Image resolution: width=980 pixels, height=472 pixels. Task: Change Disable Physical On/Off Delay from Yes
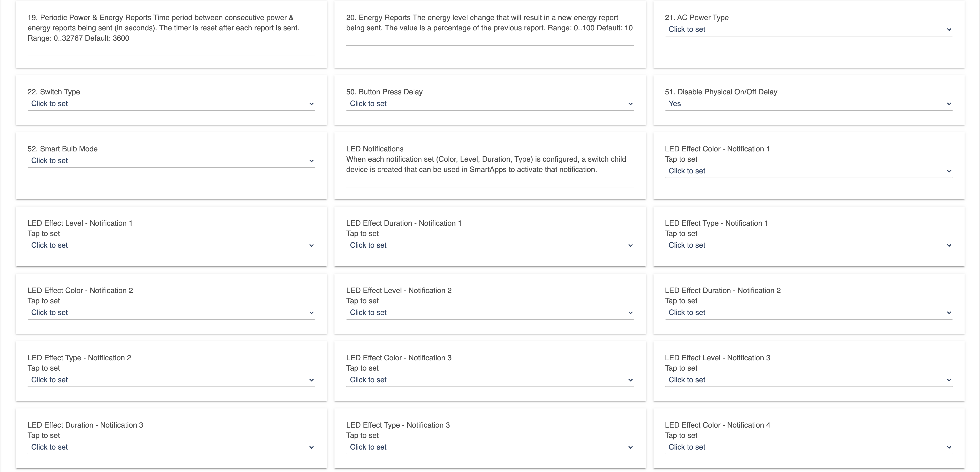coord(808,104)
